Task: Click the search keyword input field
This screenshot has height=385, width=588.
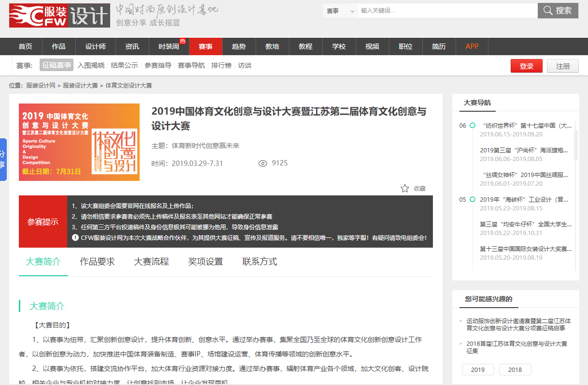Action: pyautogui.click(x=447, y=11)
